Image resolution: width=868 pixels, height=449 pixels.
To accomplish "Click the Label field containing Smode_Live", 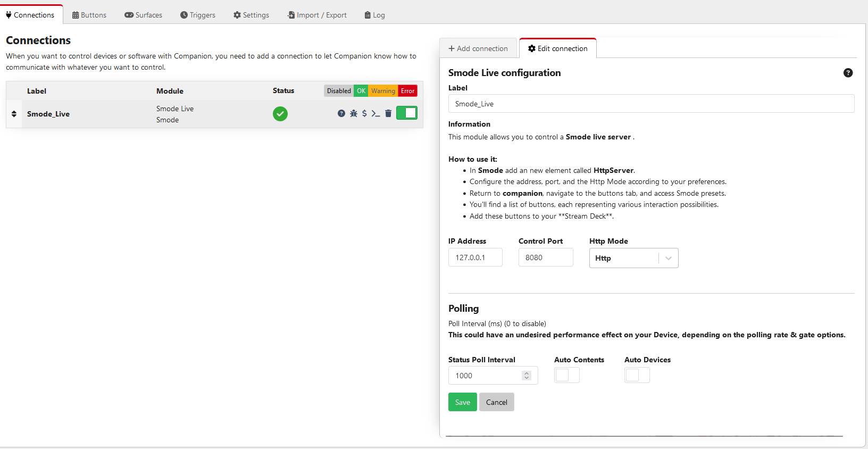I will pyautogui.click(x=652, y=104).
